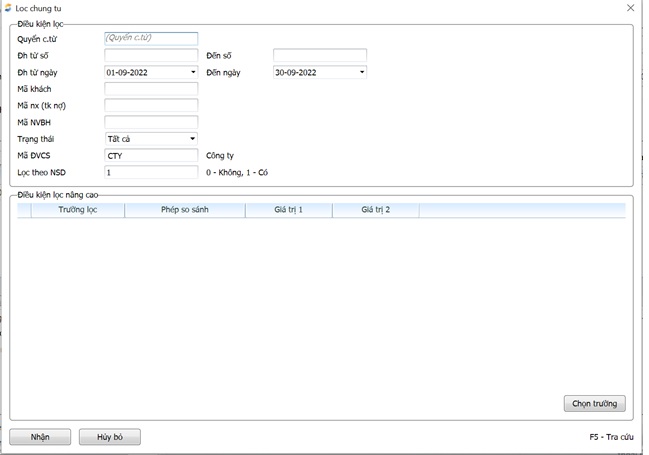Click the Mã nx (tk nợ) field

point(151,105)
